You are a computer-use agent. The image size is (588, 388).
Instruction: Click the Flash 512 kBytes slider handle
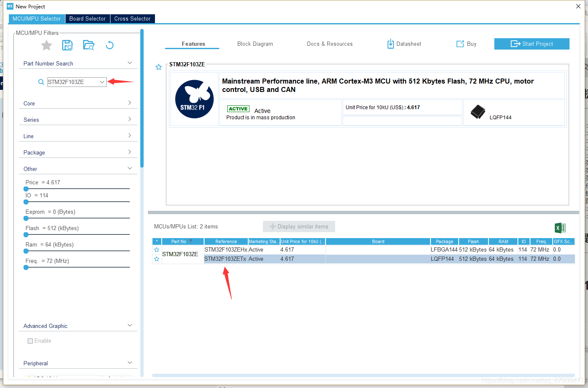point(26,235)
